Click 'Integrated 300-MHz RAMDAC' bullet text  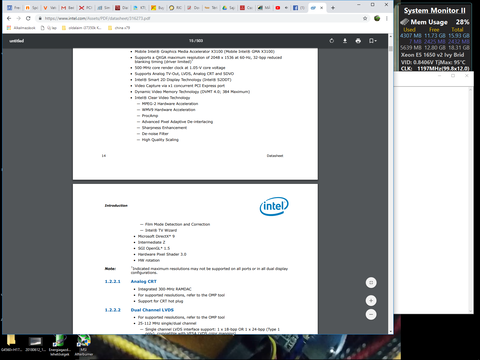tap(165, 289)
